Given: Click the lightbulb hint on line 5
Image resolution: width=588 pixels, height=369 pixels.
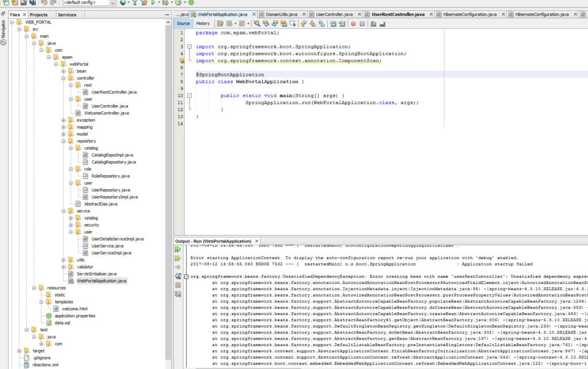Looking at the screenshot, I should pos(181,60).
